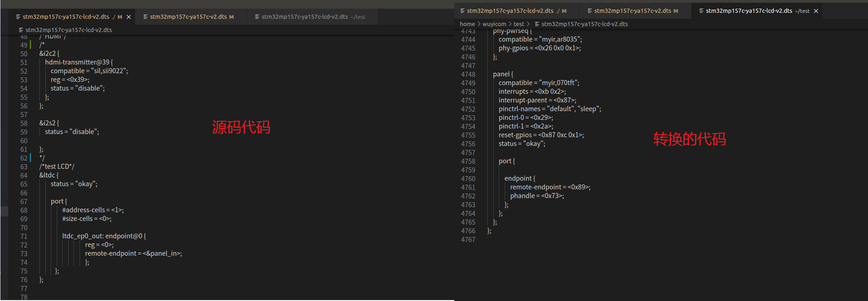This screenshot has height=301, width=868.
Task: Switch to ya157c-v2.dts tab in right editor
Action: [633, 11]
